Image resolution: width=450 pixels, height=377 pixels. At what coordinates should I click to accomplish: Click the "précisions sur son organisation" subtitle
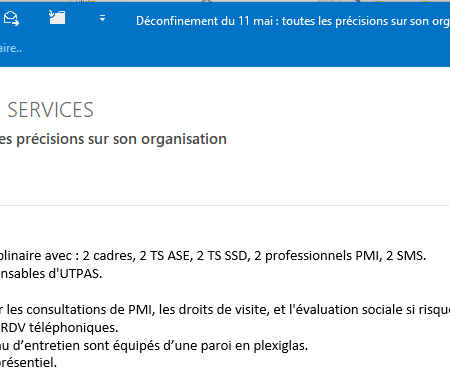pos(121,139)
